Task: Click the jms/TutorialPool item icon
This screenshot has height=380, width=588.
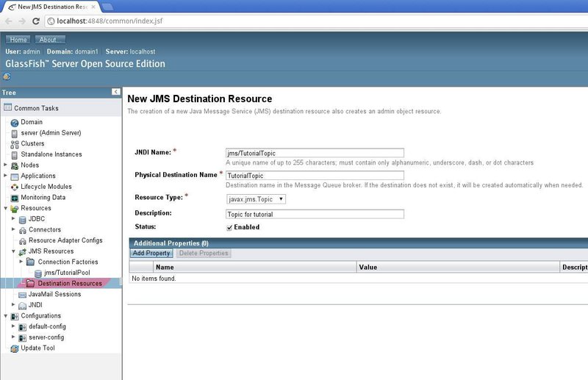Action: coord(38,273)
